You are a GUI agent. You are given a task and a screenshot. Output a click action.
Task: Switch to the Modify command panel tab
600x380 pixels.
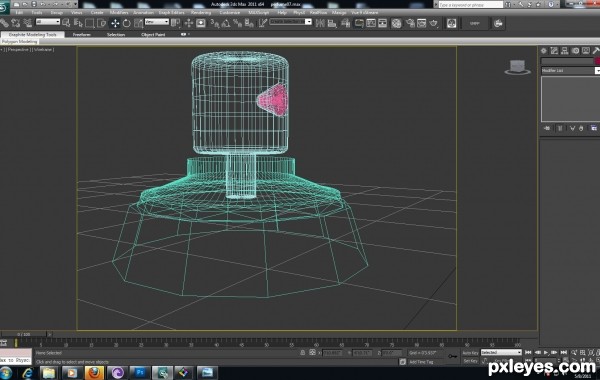(554, 51)
